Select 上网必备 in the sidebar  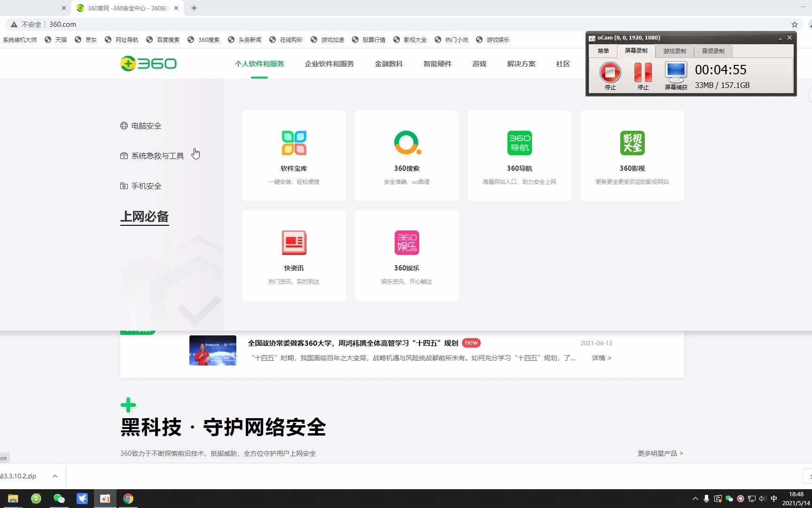(145, 217)
